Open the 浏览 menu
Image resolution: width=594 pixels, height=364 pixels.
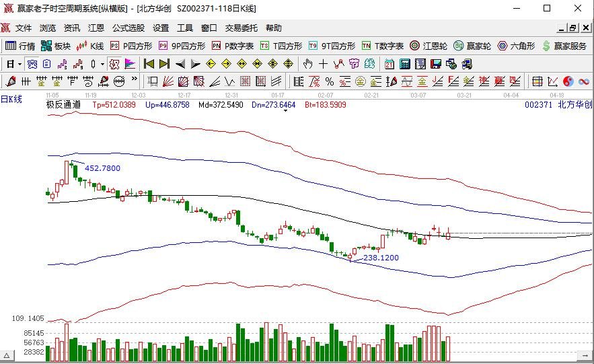click(47, 28)
